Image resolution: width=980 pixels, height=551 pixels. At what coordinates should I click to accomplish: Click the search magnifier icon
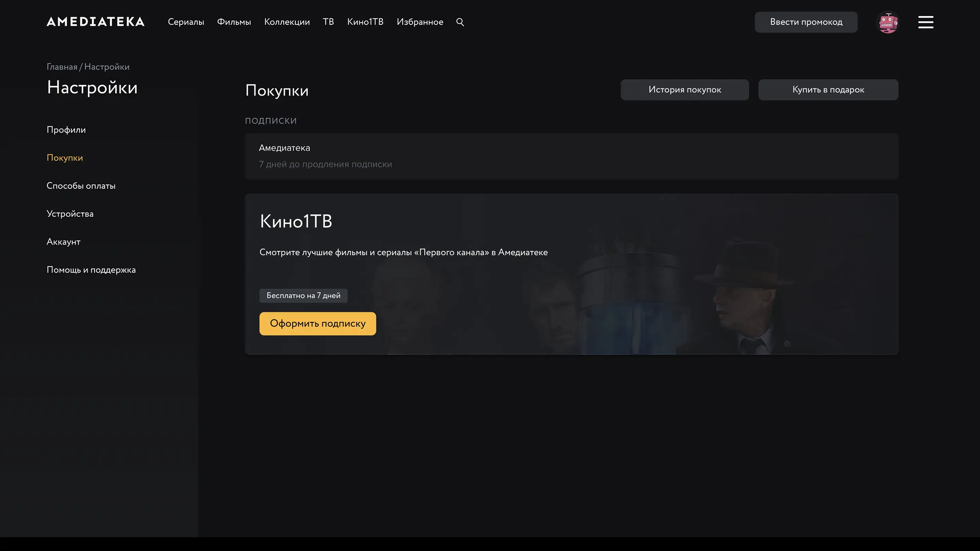click(460, 22)
